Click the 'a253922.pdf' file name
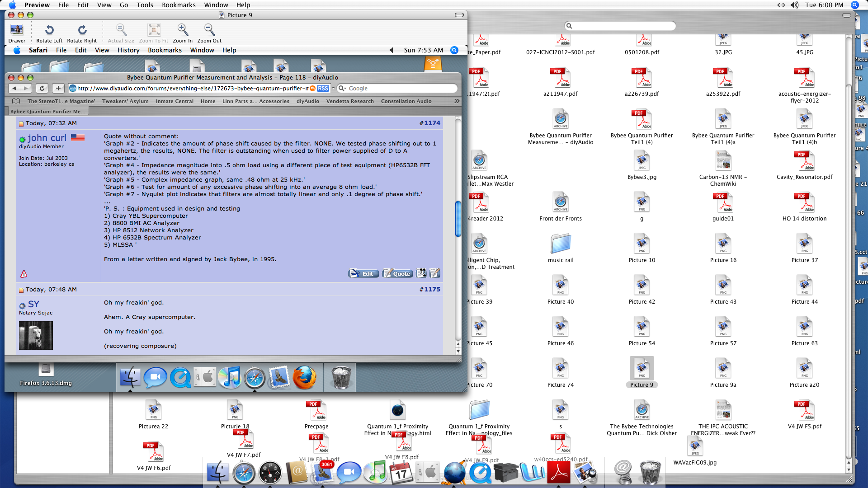 [x=723, y=94]
